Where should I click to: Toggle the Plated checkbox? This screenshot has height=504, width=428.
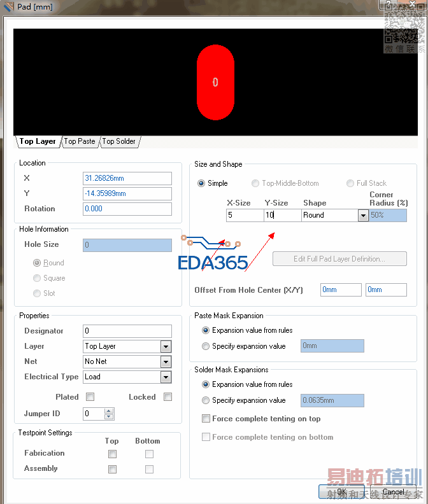click(x=90, y=397)
